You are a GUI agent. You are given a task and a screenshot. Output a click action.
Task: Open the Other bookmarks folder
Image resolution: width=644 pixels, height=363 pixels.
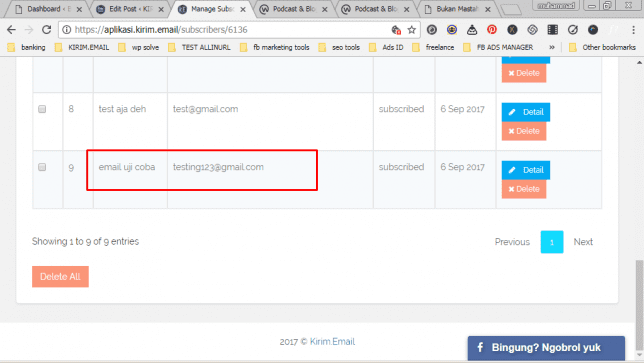click(x=603, y=47)
